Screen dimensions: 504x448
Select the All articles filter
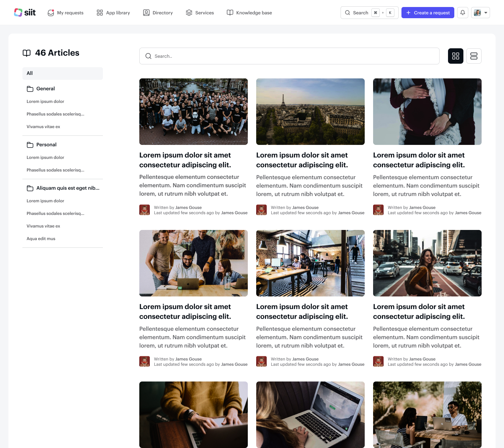[62, 73]
